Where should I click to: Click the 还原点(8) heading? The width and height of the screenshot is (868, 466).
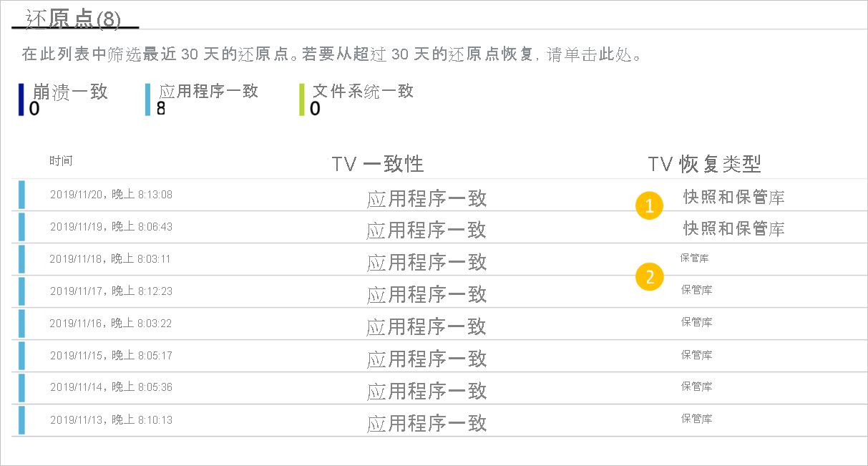point(73,18)
